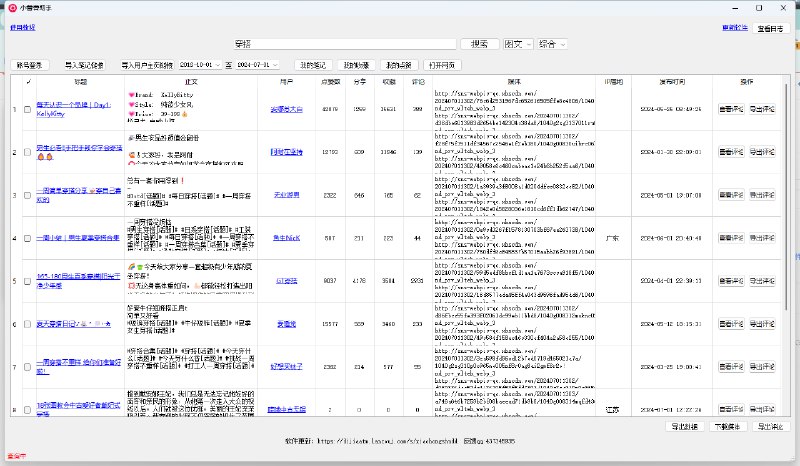Click the 标题 column header
The image size is (800, 466).
[x=81, y=82]
